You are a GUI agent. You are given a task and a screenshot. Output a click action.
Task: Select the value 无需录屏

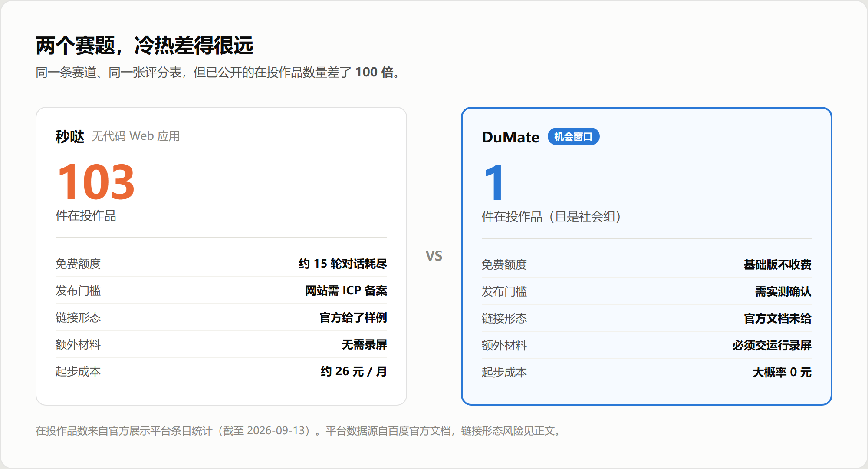365,344
